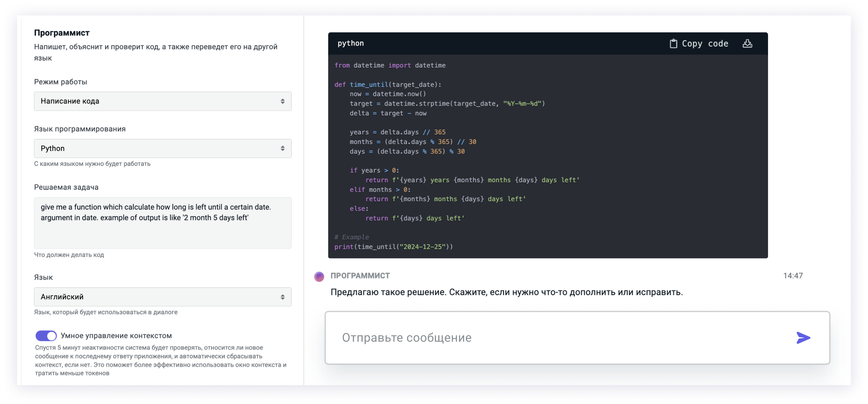Click inside the Решаемая задача text area

pyautogui.click(x=162, y=223)
